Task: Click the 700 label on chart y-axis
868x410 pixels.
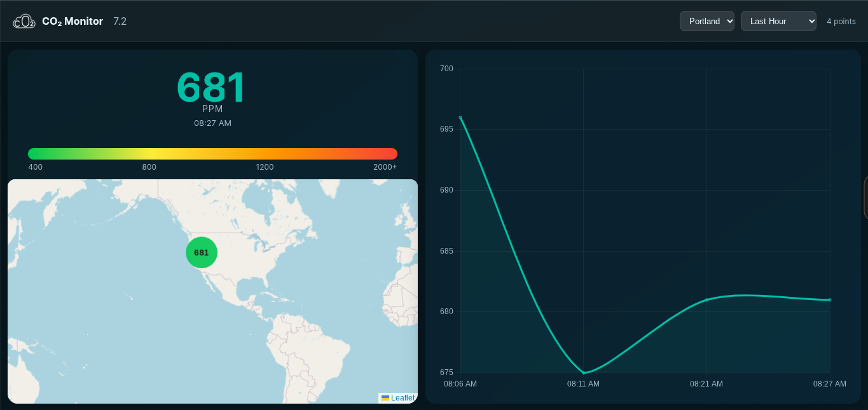Action: [446, 69]
